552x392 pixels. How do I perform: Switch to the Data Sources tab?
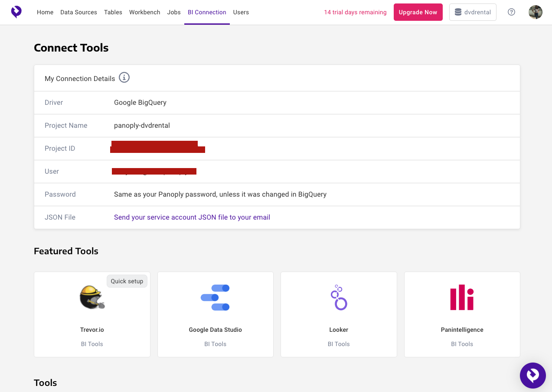click(78, 12)
